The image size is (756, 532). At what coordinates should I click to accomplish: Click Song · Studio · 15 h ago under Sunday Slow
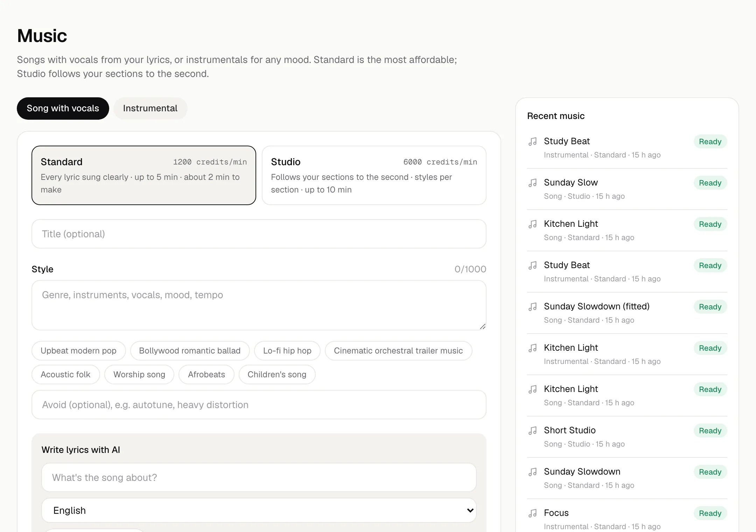coord(584,196)
